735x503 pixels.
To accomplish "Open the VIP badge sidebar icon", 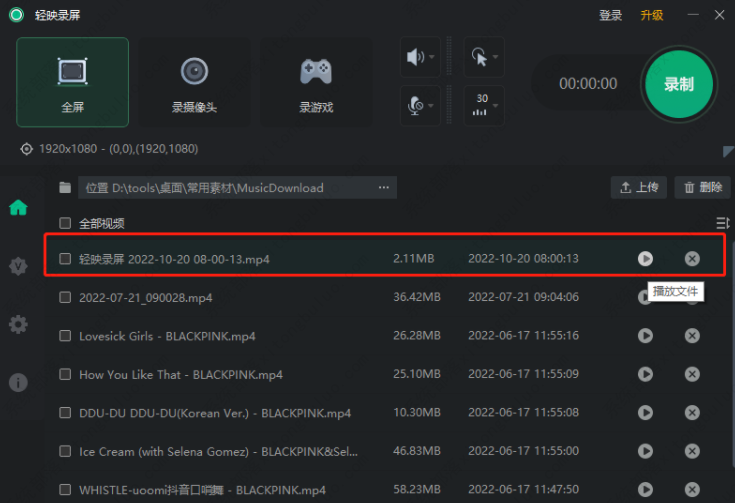I will (18, 266).
